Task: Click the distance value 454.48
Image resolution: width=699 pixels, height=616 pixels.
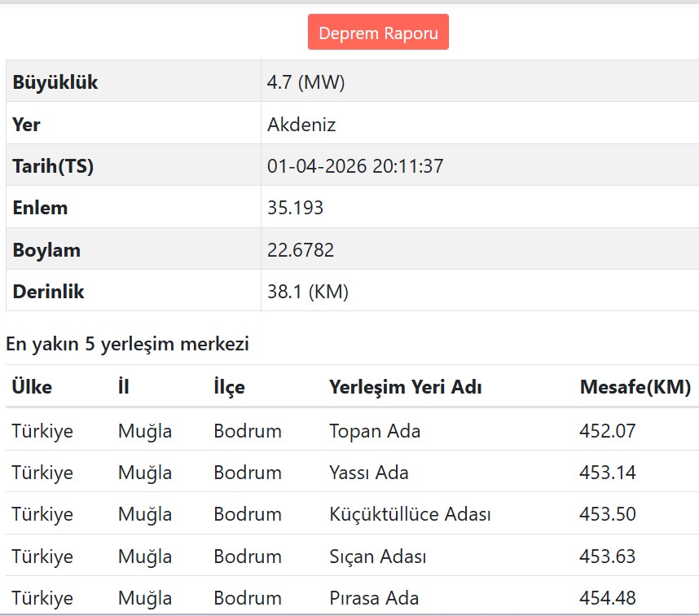Action: click(x=607, y=598)
